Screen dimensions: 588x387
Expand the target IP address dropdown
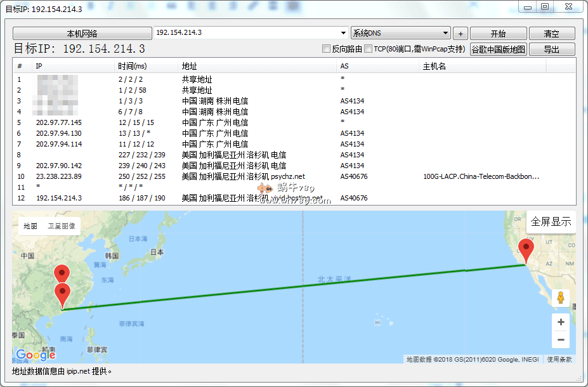(343, 33)
